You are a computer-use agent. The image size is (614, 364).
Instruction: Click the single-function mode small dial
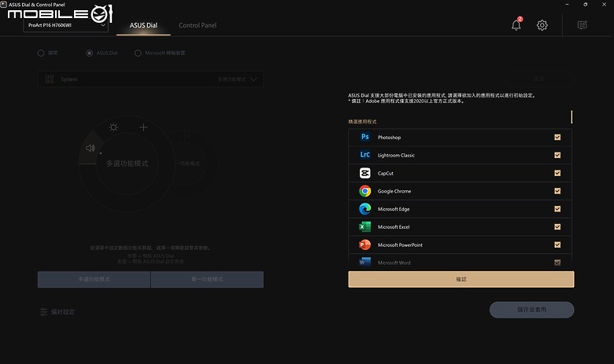(190, 164)
